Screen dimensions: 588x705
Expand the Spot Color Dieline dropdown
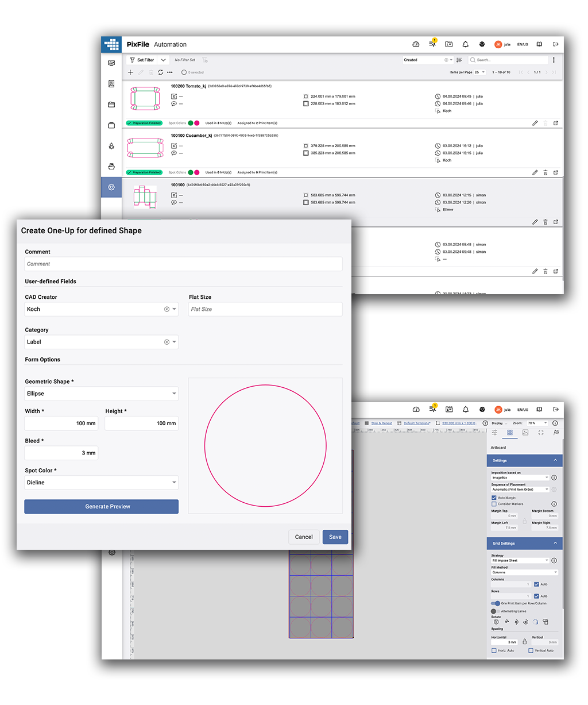101,483
